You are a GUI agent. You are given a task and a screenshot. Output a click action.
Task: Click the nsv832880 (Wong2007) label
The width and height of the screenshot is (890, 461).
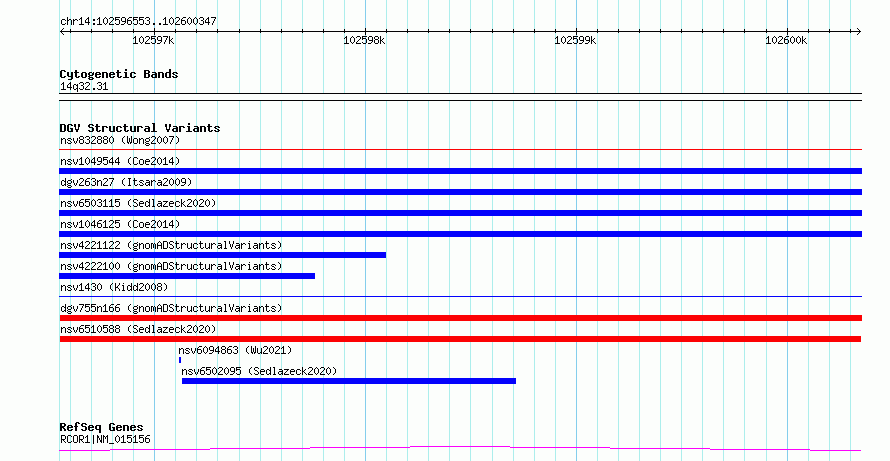(120, 140)
